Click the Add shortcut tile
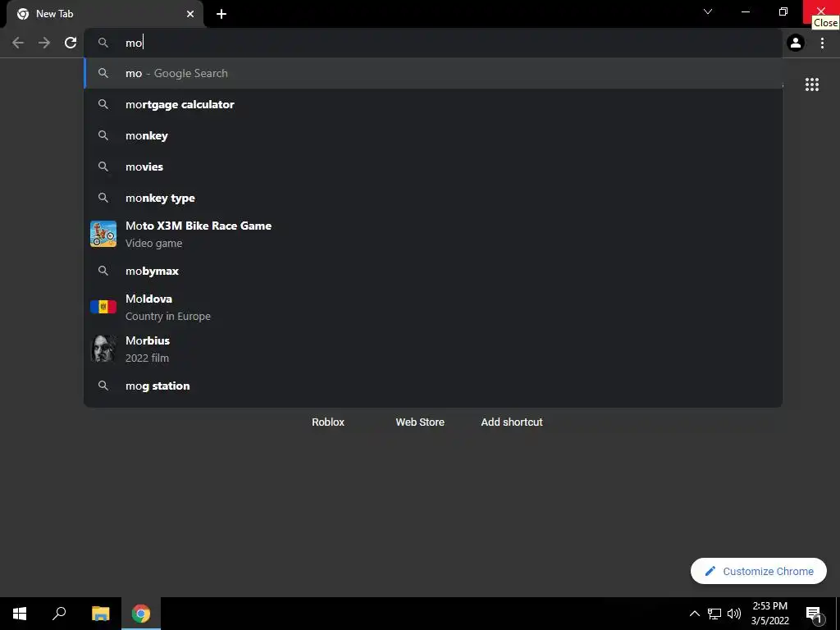840x630 pixels. 512,422
